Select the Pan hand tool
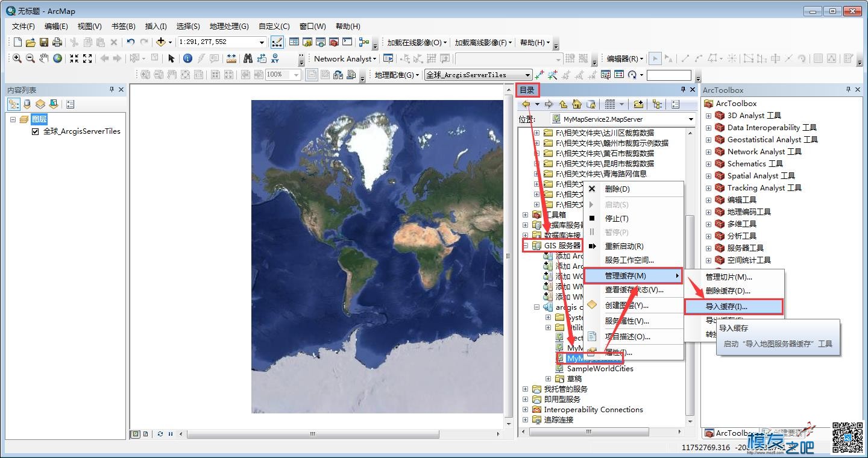The height and width of the screenshot is (458, 868). tap(44, 58)
